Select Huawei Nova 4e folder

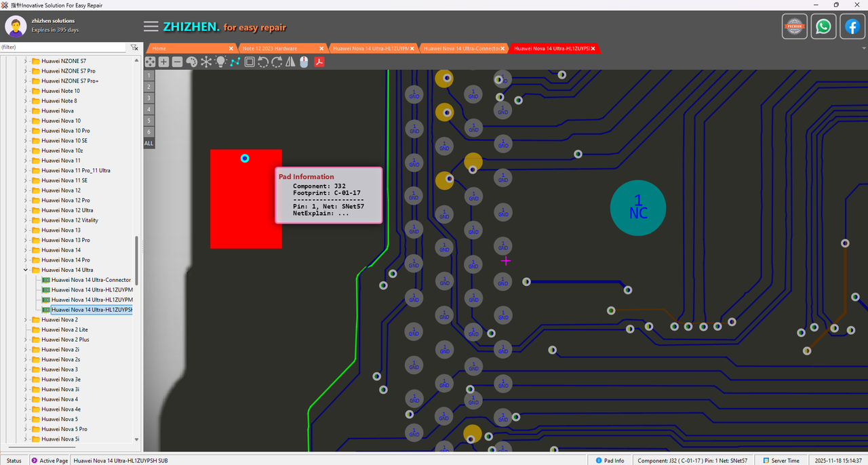61,409
